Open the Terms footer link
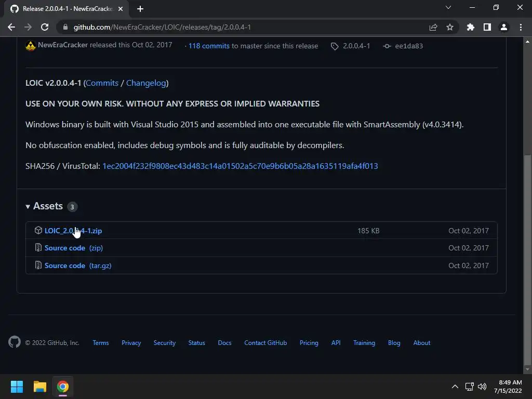The image size is (532, 399). pos(101,343)
